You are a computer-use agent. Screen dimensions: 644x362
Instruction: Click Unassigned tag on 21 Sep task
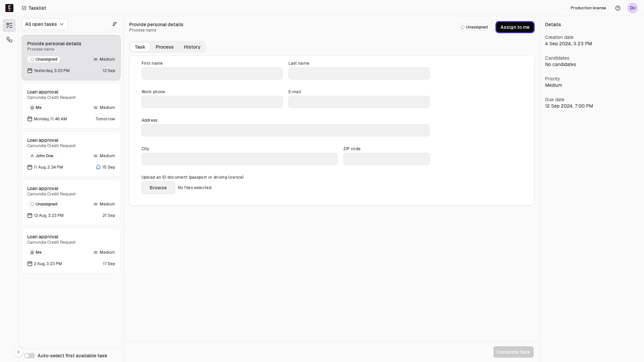[44, 204]
